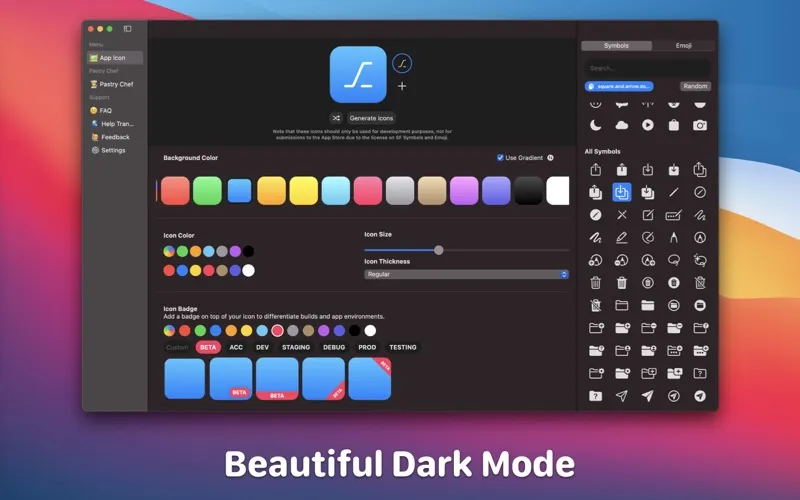Choose the badge style with bottom BETA ribbon
Viewport: 800px width, 500px height.
coord(277,379)
